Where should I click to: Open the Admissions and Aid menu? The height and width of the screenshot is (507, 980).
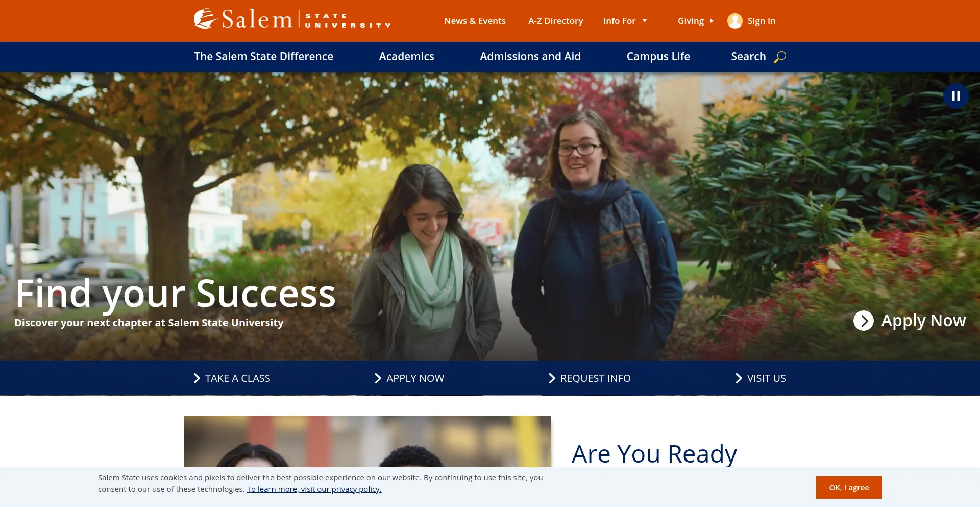[x=530, y=57]
